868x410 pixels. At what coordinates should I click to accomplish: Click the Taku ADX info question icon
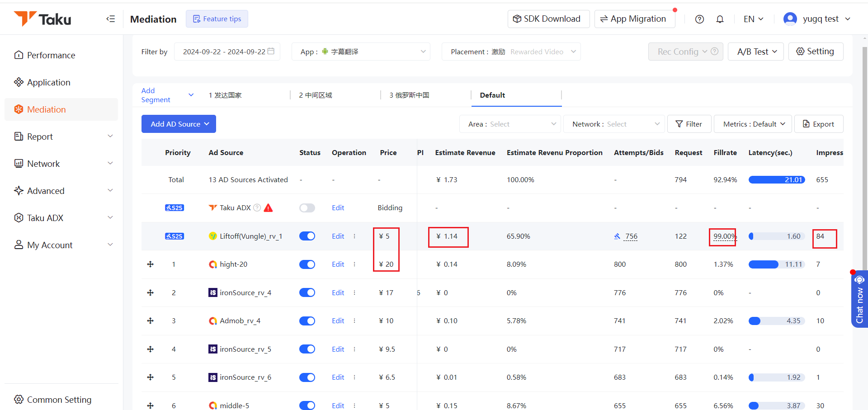257,208
